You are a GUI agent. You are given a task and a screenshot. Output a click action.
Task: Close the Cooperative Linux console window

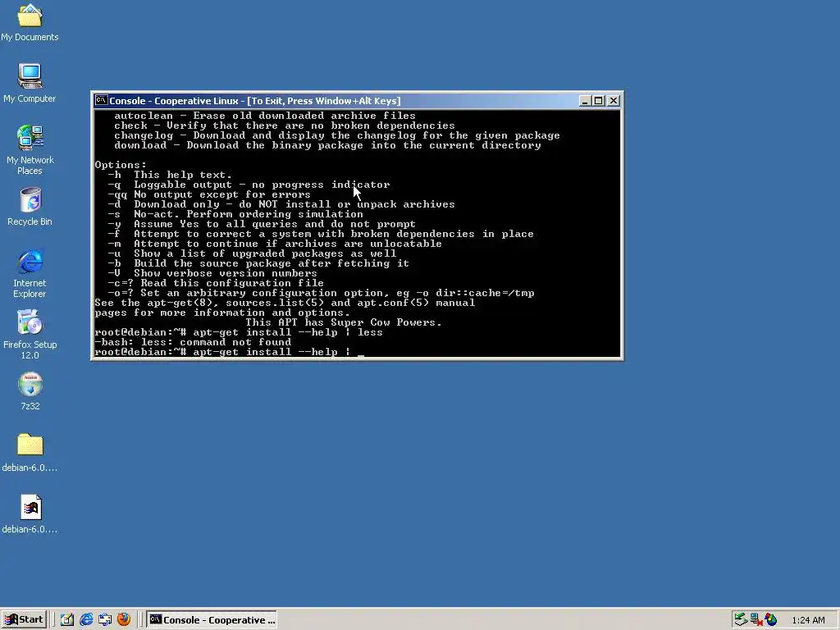[x=614, y=101]
